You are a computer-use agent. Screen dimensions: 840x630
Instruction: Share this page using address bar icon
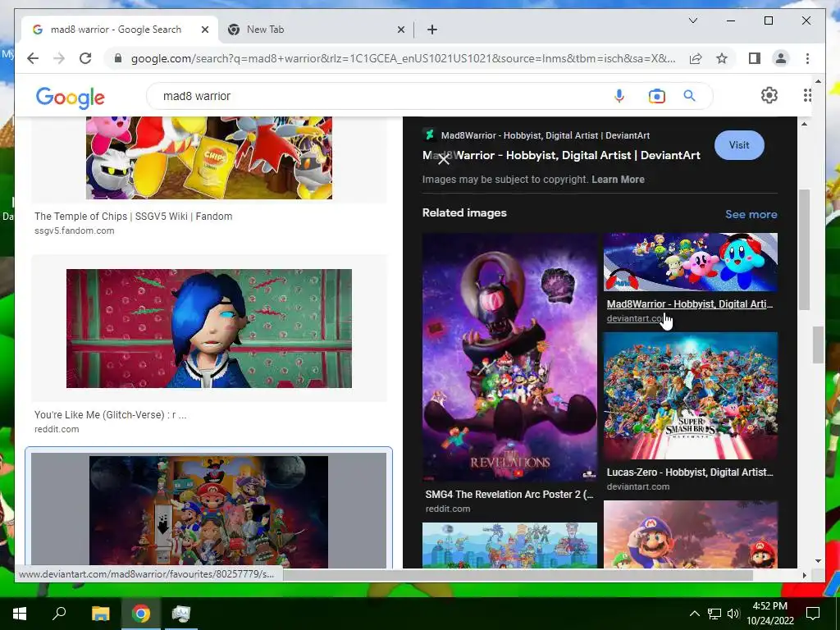(696, 58)
